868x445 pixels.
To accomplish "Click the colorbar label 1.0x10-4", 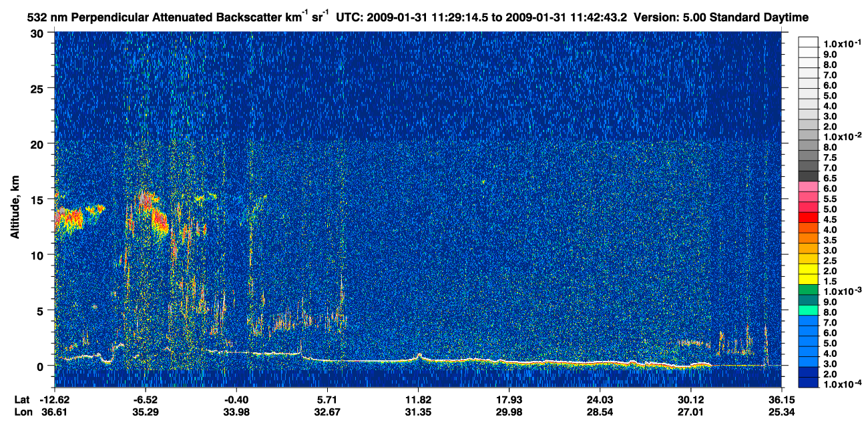I will [x=843, y=384].
